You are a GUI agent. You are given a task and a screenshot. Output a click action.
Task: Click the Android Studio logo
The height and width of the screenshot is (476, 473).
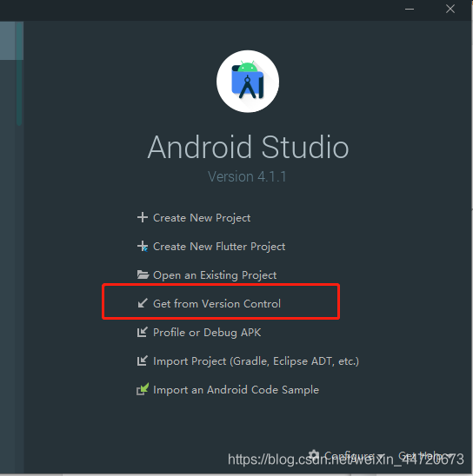(x=248, y=82)
